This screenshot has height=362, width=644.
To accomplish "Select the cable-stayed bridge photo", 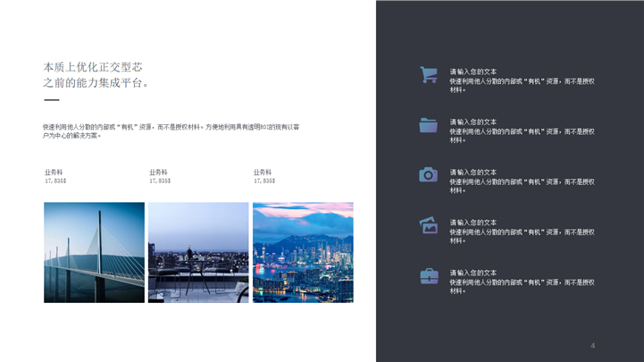I will [x=94, y=252].
